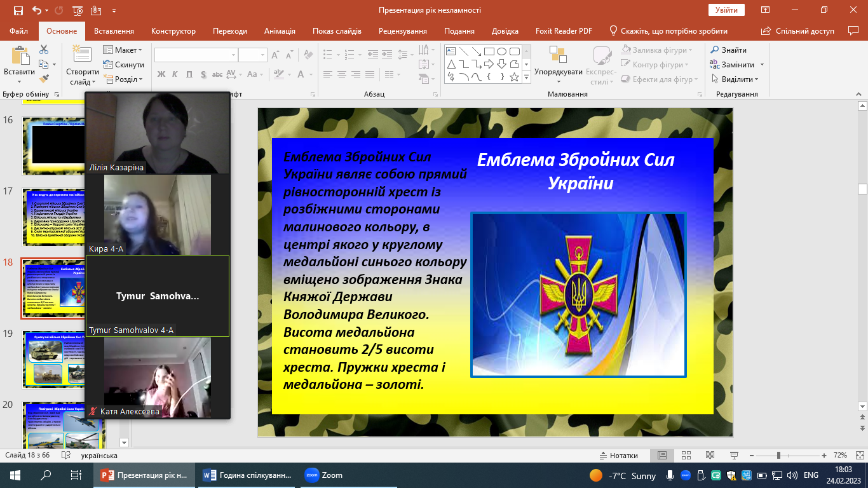Select the five-point star shape in the gallery

coord(515,77)
